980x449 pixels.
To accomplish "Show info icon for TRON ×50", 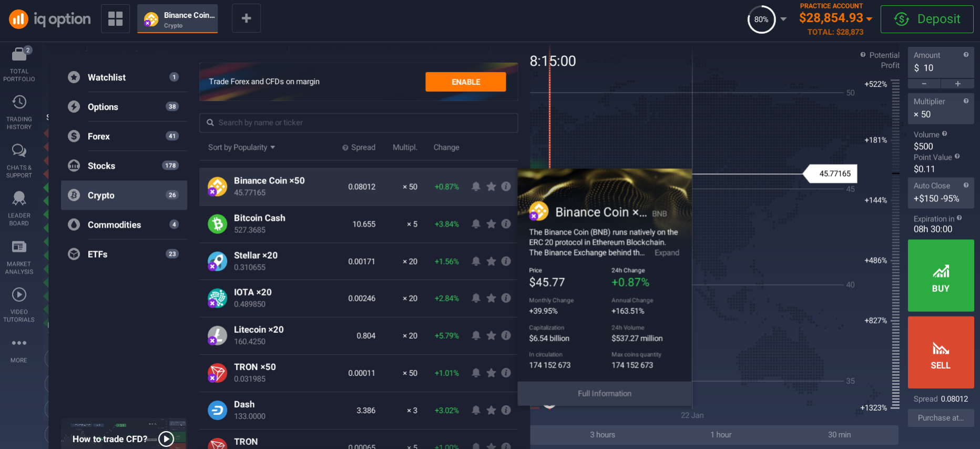I will (506, 373).
